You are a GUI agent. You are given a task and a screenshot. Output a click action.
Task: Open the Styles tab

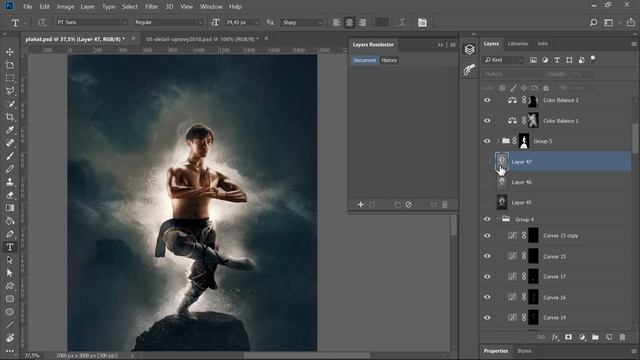pyautogui.click(x=524, y=351)
